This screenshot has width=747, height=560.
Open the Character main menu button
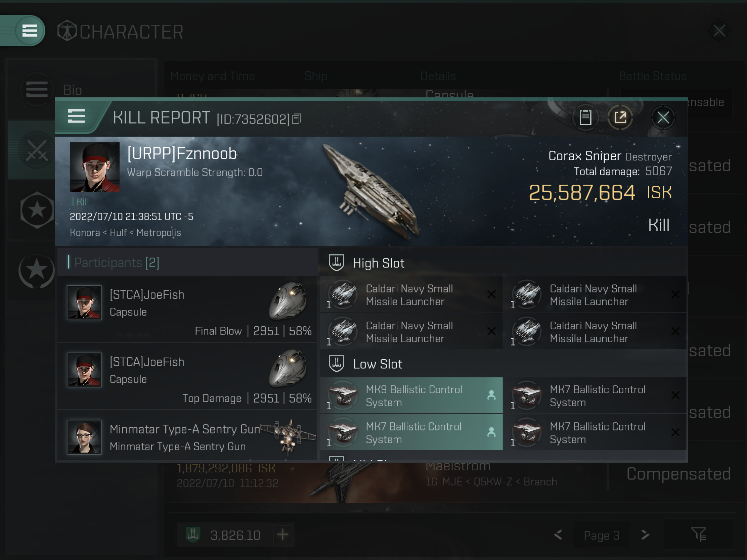pyautogui.click(x=30, y=31)
